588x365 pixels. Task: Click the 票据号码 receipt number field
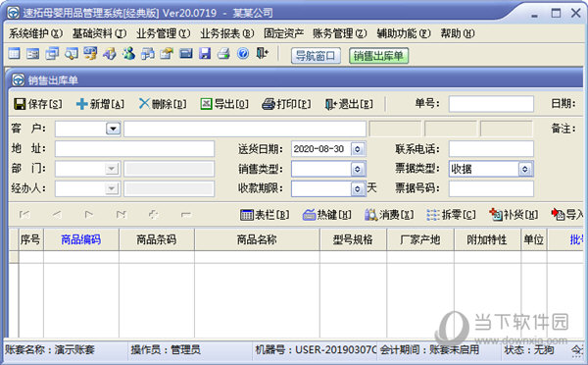tap(491, 188)
